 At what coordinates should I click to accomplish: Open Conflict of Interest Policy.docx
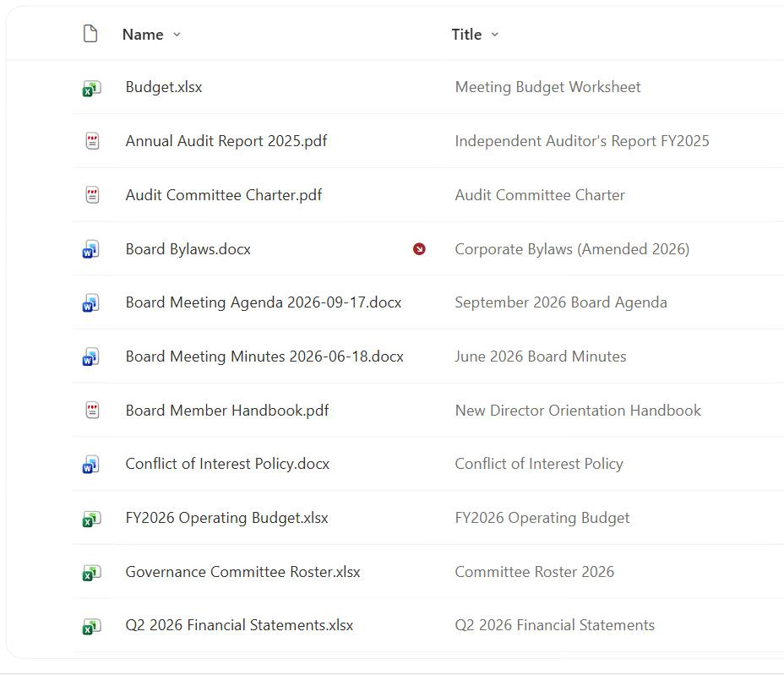(227, 464)
